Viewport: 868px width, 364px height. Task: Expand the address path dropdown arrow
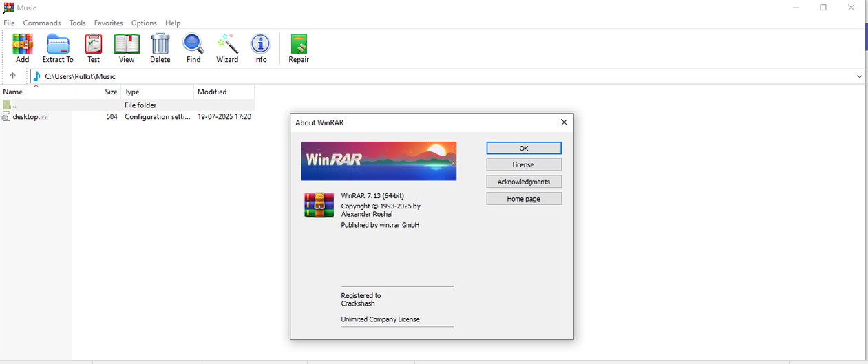(859, 76)
